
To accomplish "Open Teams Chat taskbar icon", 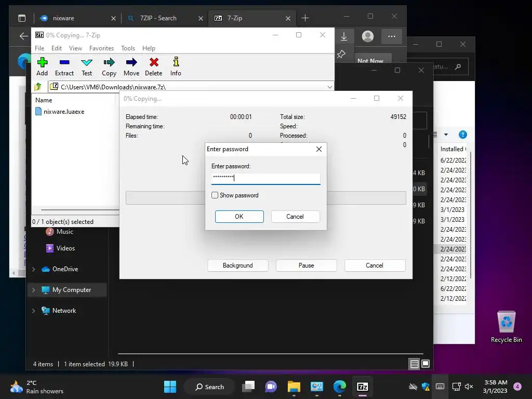I will 271,387.
